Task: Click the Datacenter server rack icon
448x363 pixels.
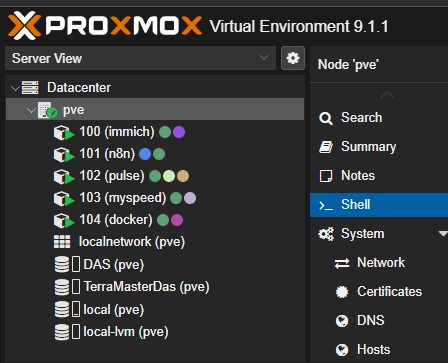Action: point(30,88)
